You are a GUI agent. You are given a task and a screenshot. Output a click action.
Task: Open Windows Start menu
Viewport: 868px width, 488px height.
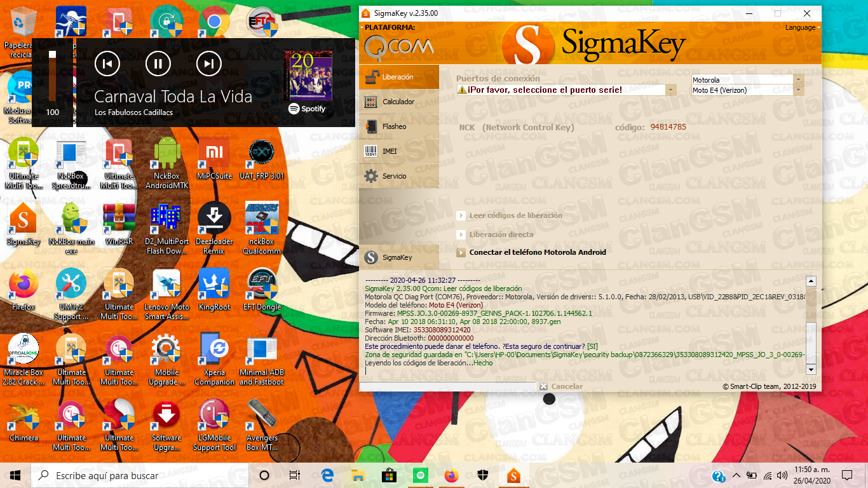click(x=15, y=475)
